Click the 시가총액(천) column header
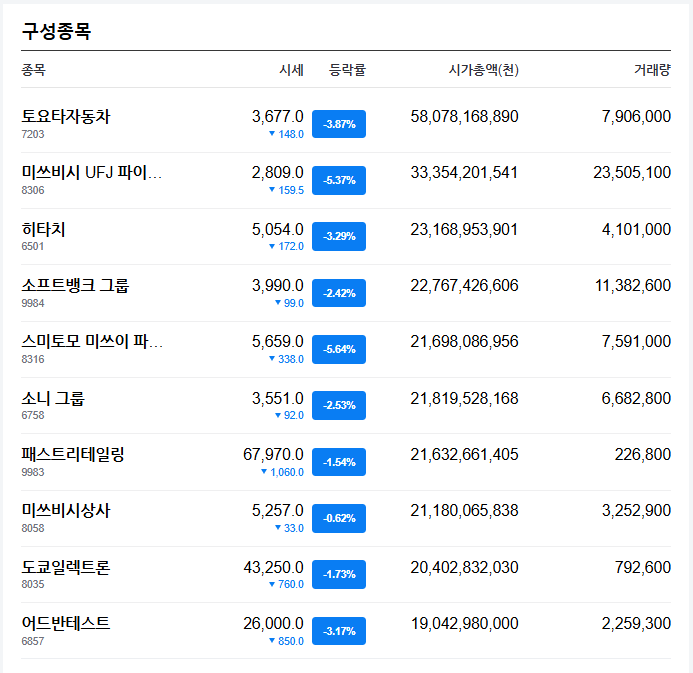693x673 pixels. click(484, 70)
